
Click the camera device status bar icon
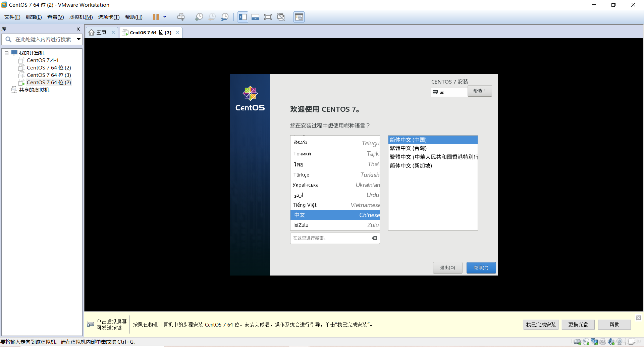[620, 342]
